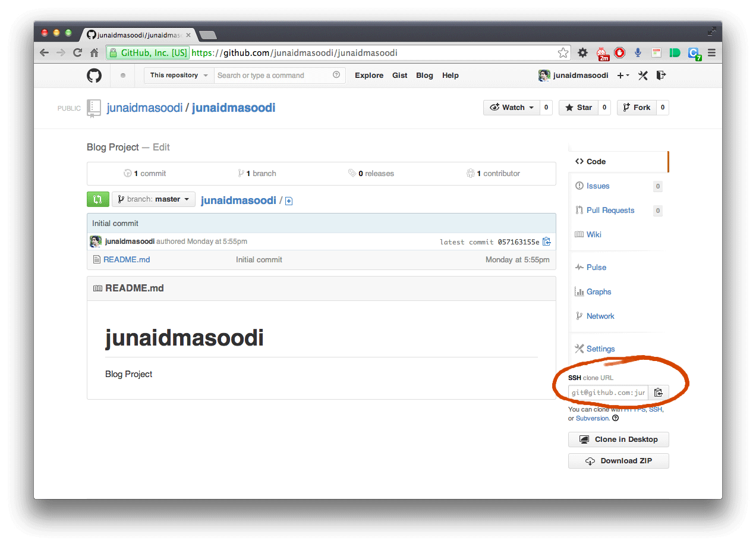This screenshot has width=756, height=546.
Task: Open account settings tools icon
Action: (642, 76)
